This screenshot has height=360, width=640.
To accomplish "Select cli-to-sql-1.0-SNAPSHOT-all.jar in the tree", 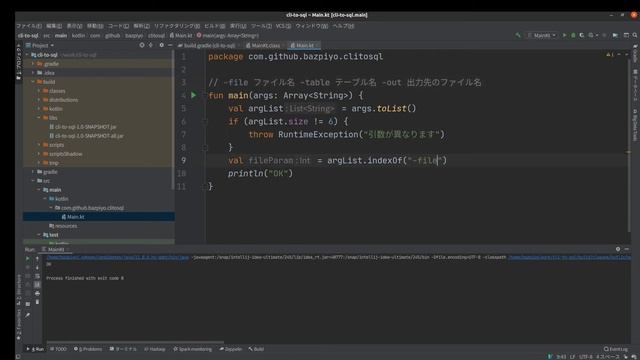I will [86, 136].
